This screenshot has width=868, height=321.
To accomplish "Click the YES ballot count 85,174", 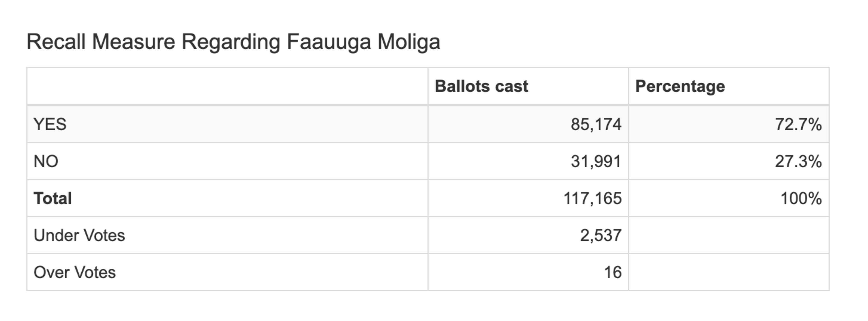I will pyautogui.click(x=596, y=124).
